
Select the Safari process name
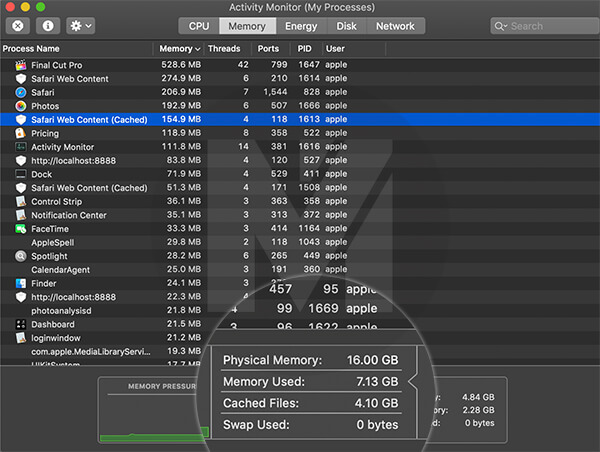click(x=43, y=92)
